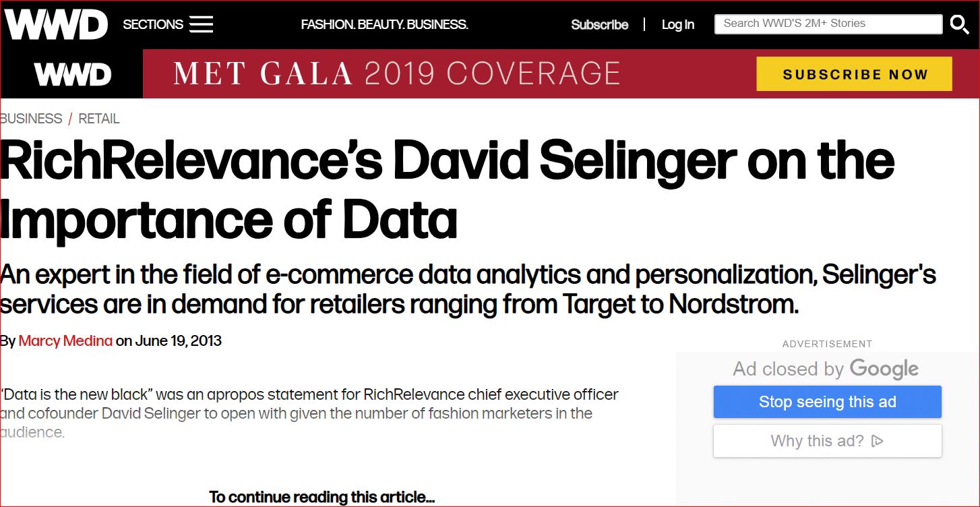Click the Google logo in the closed ad
The height and width of the screenshot is (507, 980).
click(884, 369)
